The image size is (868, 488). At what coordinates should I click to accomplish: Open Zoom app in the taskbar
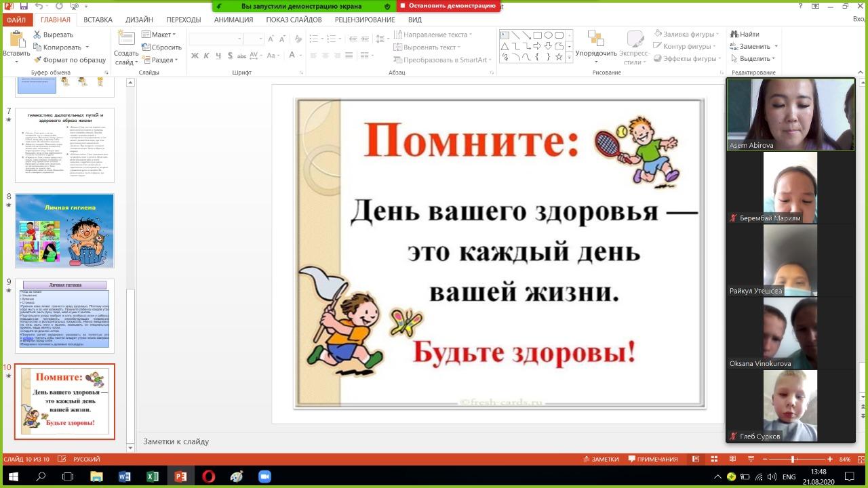click(264, 476)
